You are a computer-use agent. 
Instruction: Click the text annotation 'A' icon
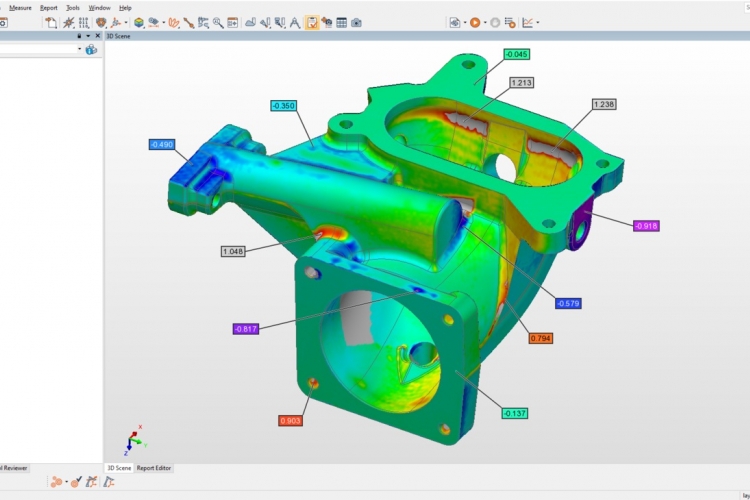(x=295, y=22)
